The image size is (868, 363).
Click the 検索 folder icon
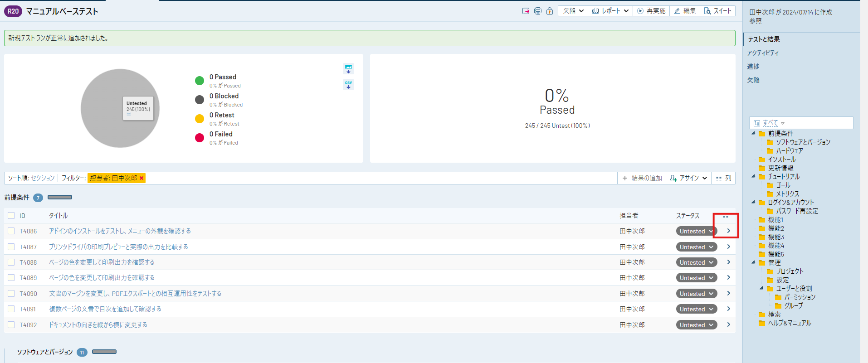pos(762,315)
